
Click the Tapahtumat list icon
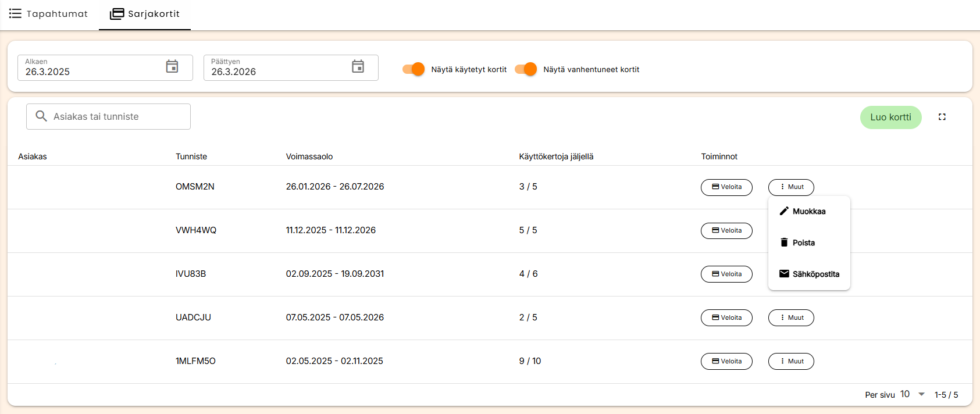[x=15, y=13]
